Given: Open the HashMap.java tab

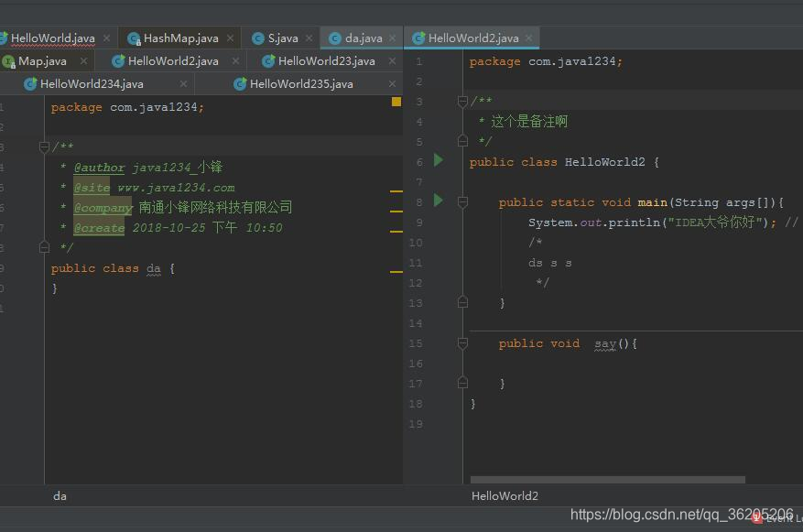Looking at the screenshot, I should pyautogui.click(x=180, y=38).
